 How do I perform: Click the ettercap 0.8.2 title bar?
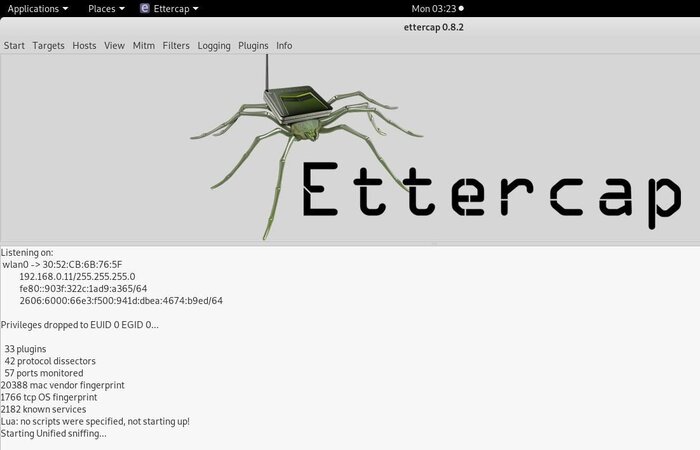coord(433,27)
